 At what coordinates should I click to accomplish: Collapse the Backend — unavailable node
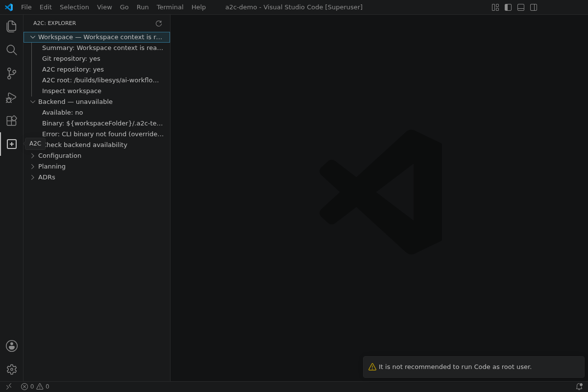[x=33, y=102]
